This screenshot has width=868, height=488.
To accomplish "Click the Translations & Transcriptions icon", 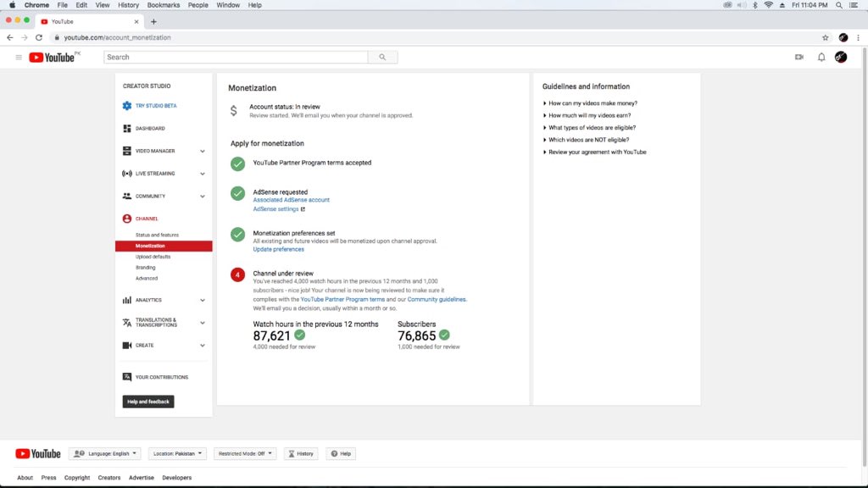I will (127, 323).
